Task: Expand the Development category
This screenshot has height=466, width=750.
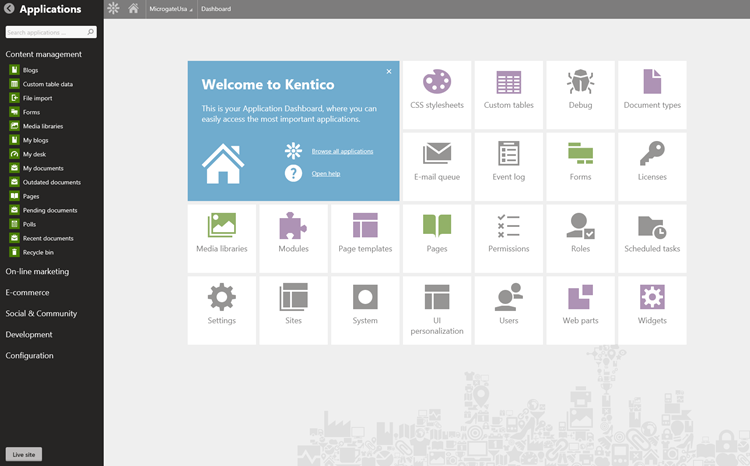Action: [29, 335]
